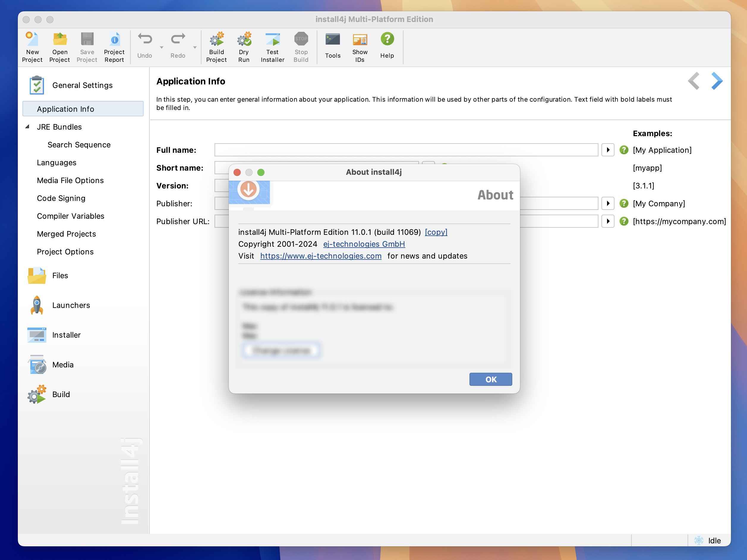Screen dimensions: 747x560
Task: Close the About install4j dialog
Action: pyautogui.click(x=237, y=172)
